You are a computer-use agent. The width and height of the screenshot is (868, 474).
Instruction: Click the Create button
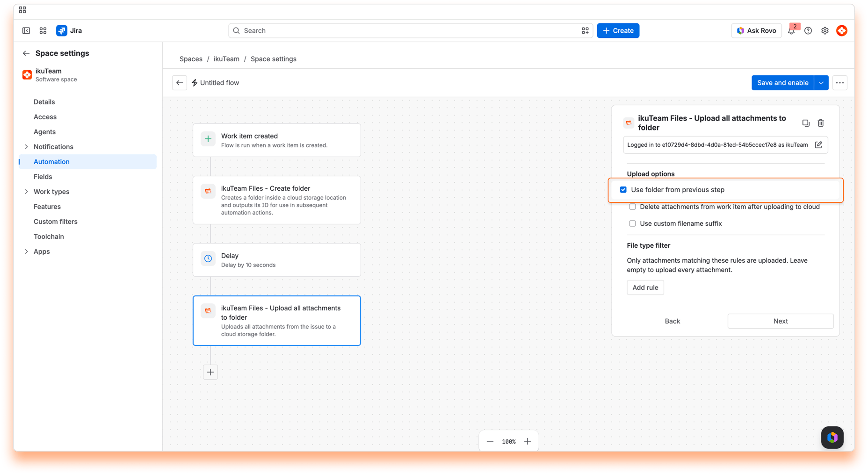tap(618, 30)
